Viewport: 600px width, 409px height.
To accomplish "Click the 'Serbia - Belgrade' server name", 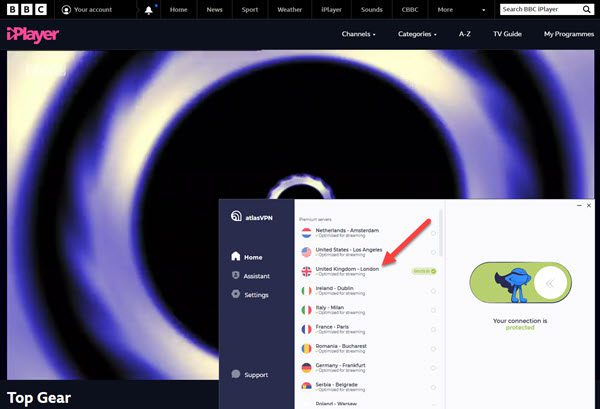I will (x=336, y=385).
